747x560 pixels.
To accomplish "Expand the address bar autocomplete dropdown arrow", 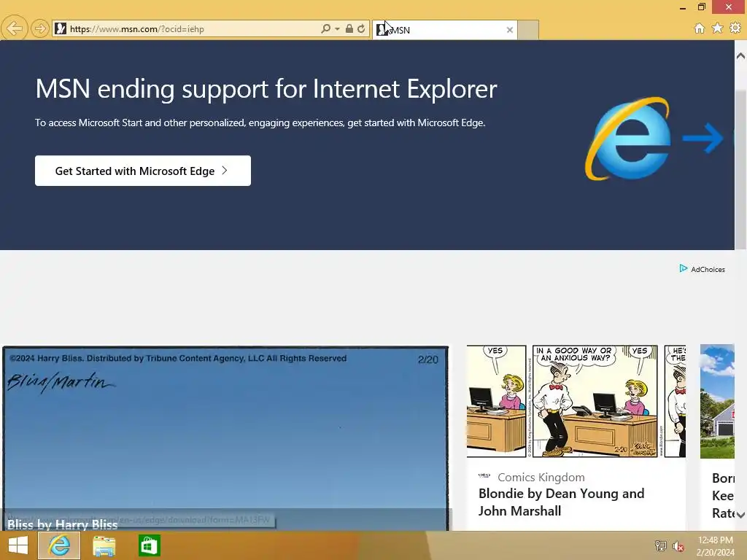I will point(337,29).
